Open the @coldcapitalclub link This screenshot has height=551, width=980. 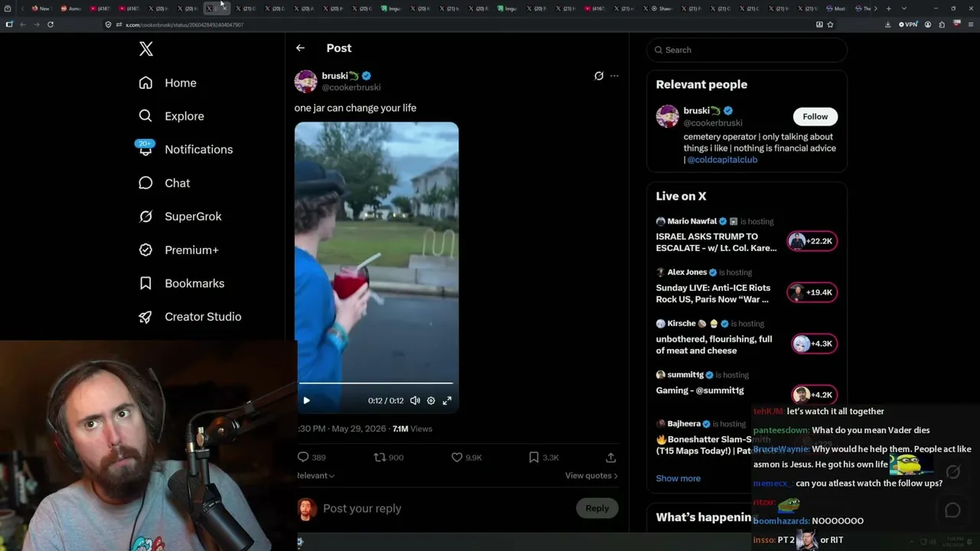[x=722, y=160]
